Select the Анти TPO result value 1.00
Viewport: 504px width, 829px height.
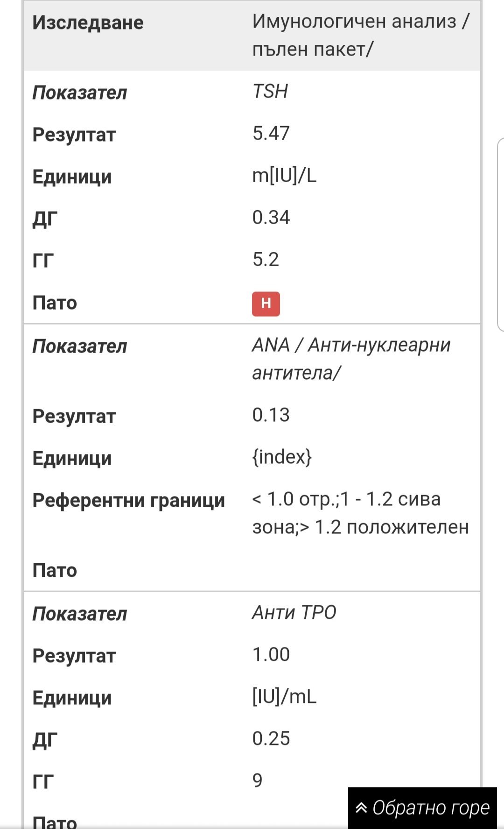tap(271, 655)
